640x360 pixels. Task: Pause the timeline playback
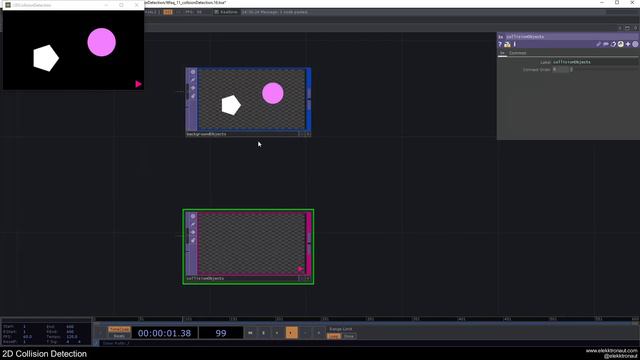click(x=263, y=333)
